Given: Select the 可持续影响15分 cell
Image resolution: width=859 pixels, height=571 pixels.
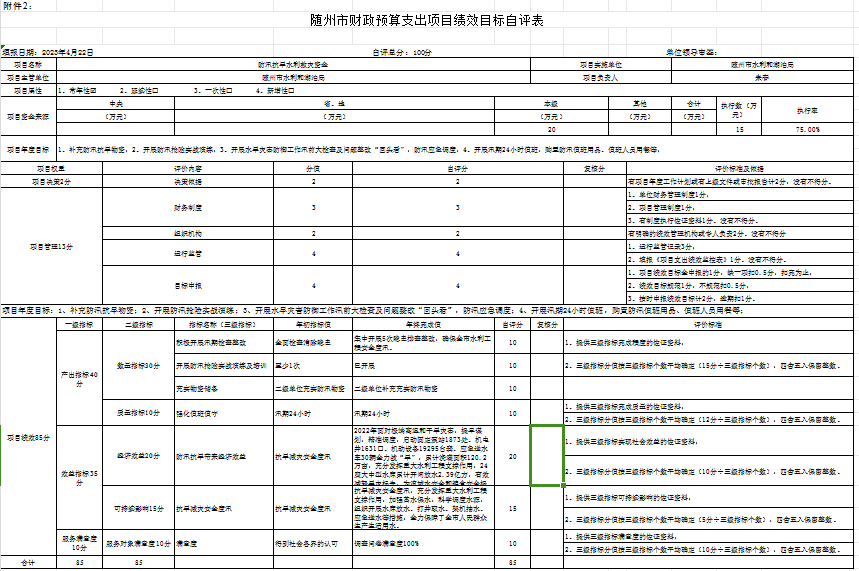Looking at the screenshot, I should [x=139, y=508].
